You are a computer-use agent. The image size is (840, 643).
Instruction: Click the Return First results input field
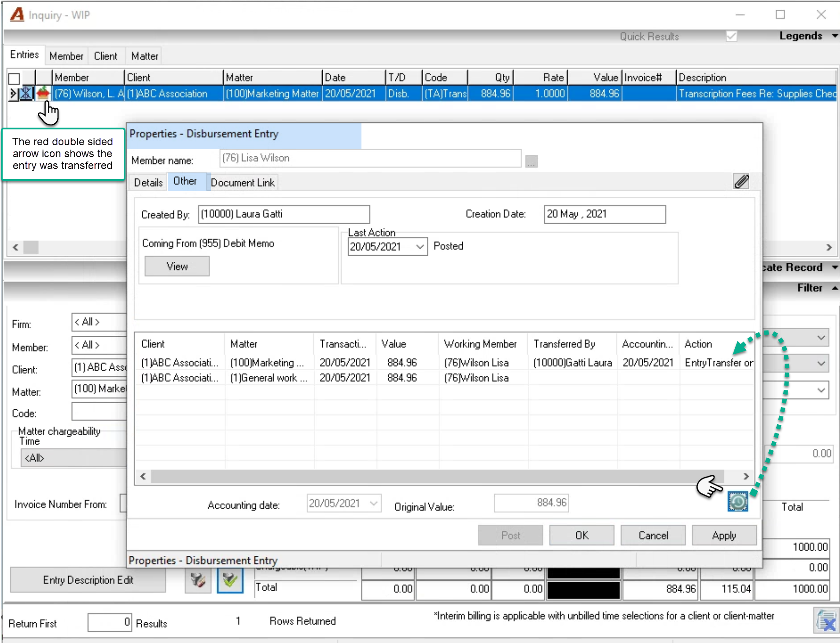click(x=110, y=622)
